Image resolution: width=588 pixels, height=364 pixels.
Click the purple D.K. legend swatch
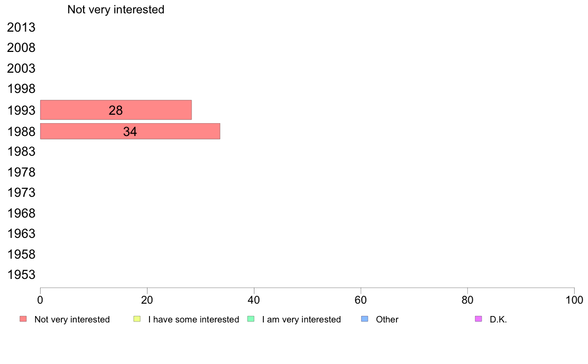[479, 319]
